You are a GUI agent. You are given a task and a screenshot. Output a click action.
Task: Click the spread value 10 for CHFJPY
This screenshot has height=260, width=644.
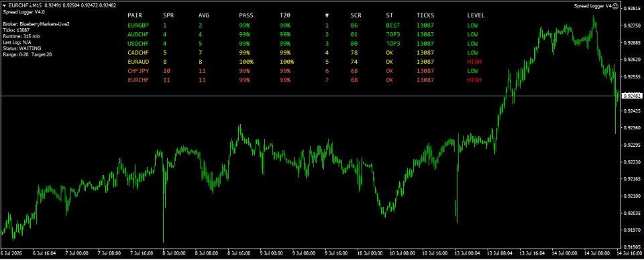coord(167,71)
